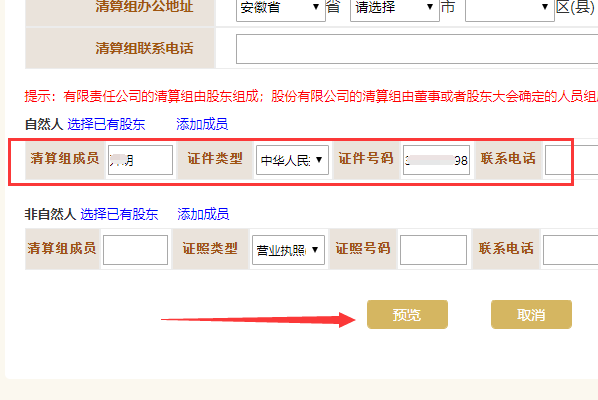Viewport: 598px width, 400px height.
Task: Click the non-natural person 清算组成员 field
Action: pyautogui.click(x=135, y=250)
